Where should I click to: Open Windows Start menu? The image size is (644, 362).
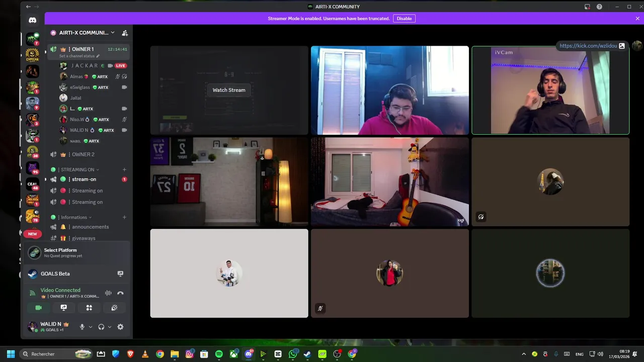point(11,354)
